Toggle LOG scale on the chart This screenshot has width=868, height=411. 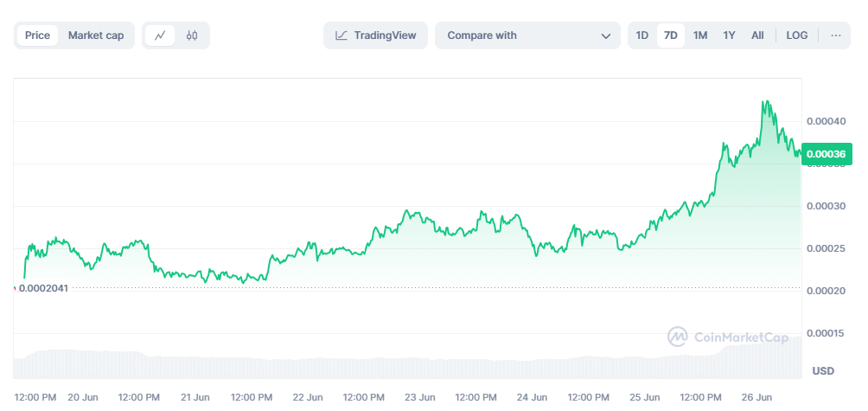click(x=796, y=35)
